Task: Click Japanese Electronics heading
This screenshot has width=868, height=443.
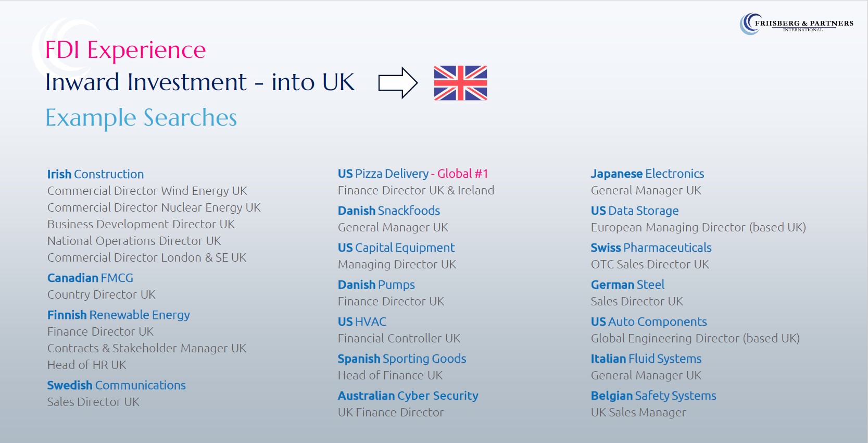Action: coord(647,174)
